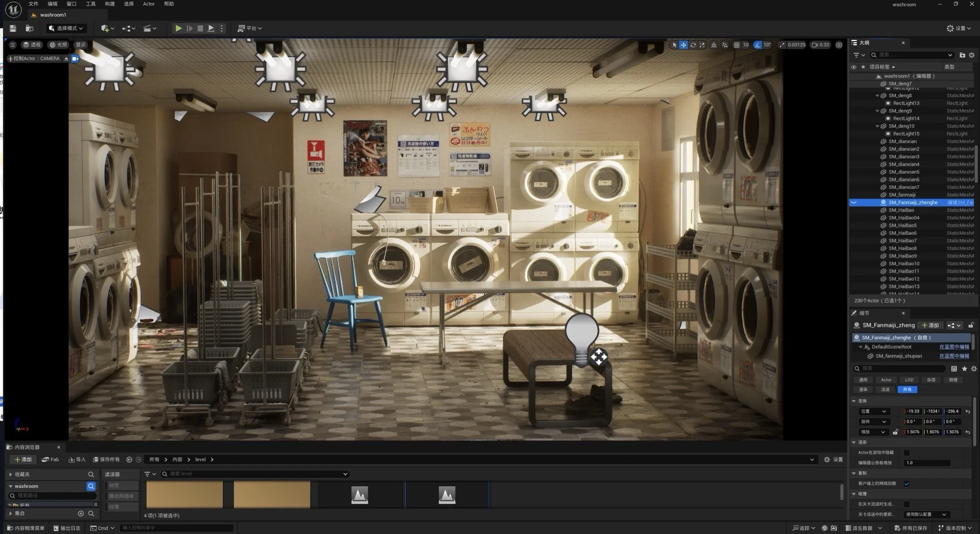
Task: Select the 物理 details filter tab
Action: [x=953, y=380]
